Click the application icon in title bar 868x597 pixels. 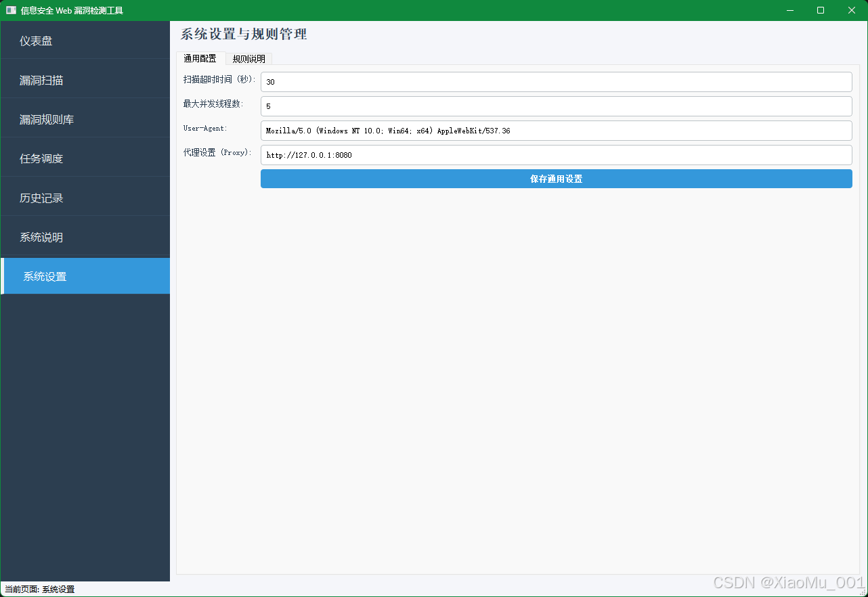pos(11,10)
